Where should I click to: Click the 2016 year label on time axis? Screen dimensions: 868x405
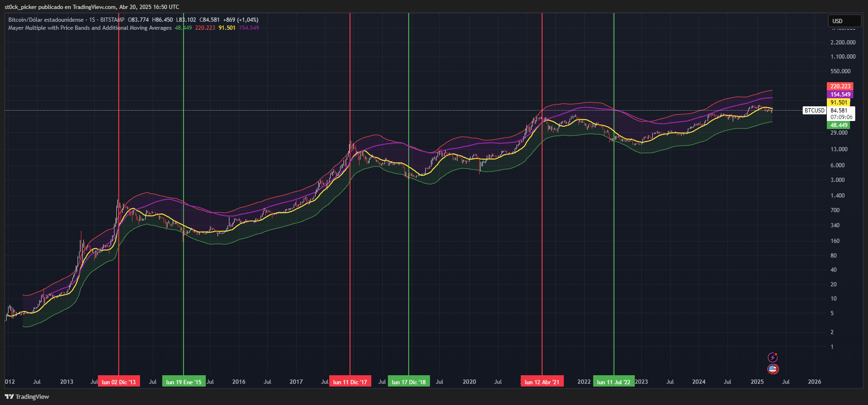[x=239, y=382]
